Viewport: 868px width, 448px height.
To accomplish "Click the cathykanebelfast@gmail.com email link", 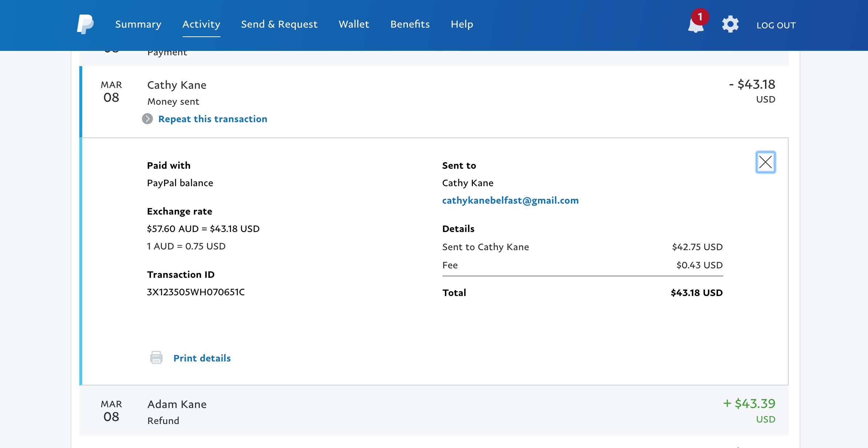I will (x=510, y=200).
